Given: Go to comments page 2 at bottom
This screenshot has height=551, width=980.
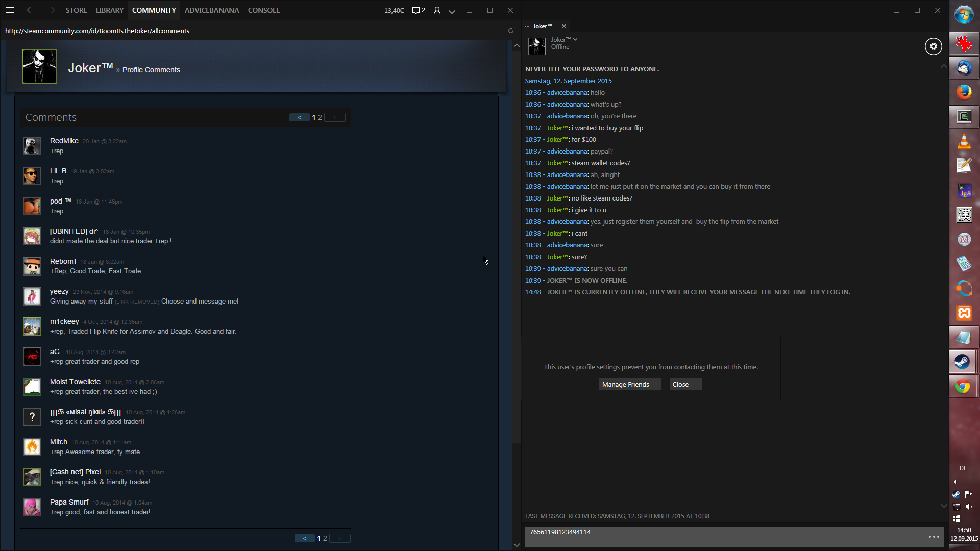Looking at the screenshot, I should (x=325, y=538).
